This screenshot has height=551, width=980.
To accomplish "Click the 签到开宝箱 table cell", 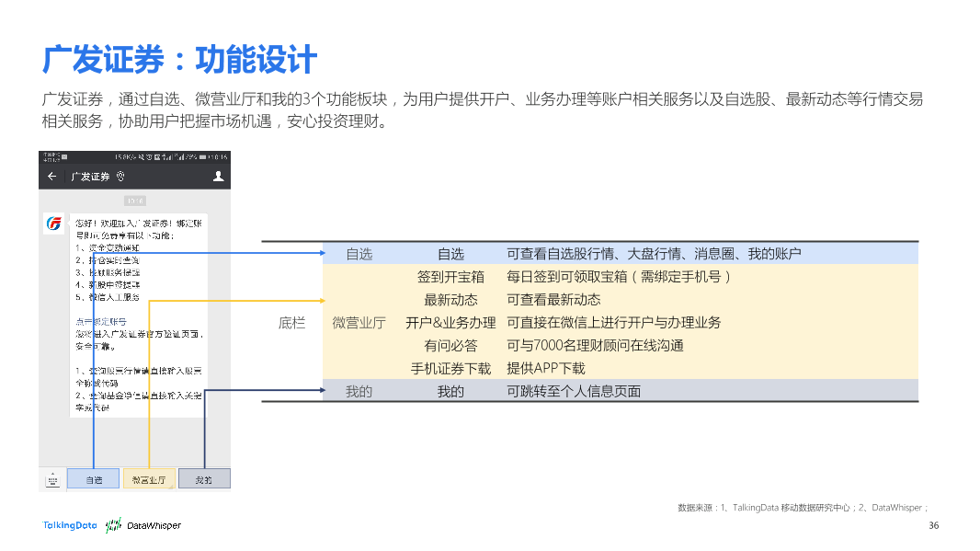I will tap(450, 277).
